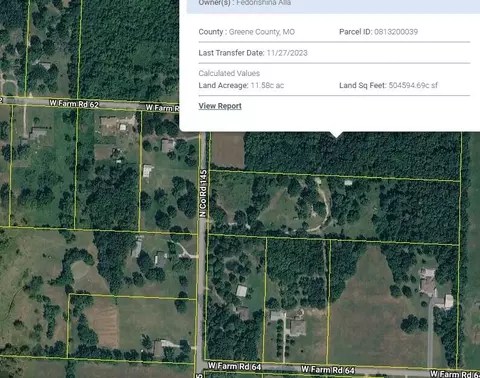The image size is (480, 378).
Task: Select the Land Sq Feet value 504594.69c sf
Action: pyautogui.click(x=413, y=86)
